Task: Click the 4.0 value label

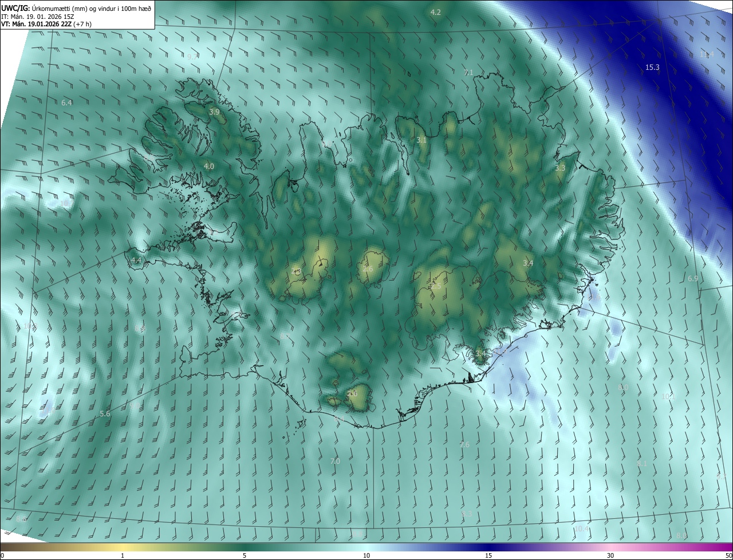Action: pyautogui.click(x=209, y=166)
